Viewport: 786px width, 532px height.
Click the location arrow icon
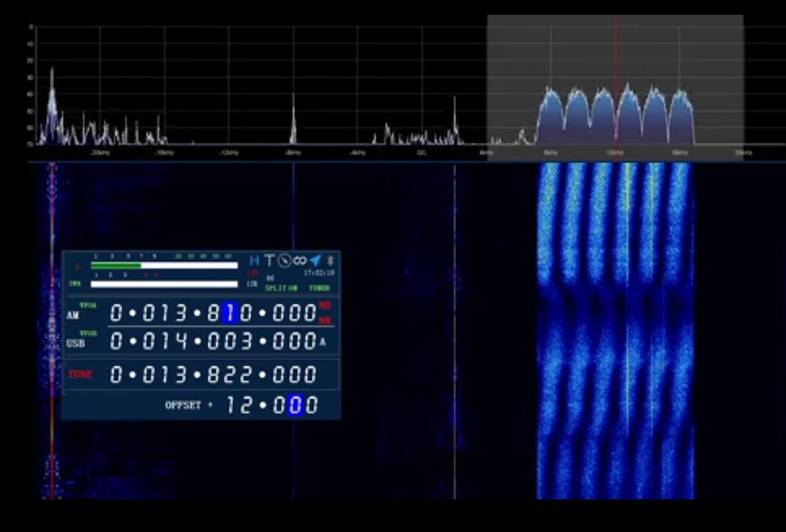coord(315,259)
